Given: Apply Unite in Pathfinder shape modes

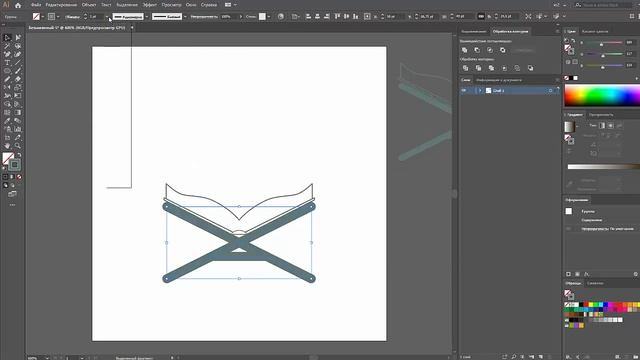Looking at the screenshot, I should pyautogui.click(x=464, y=50).
